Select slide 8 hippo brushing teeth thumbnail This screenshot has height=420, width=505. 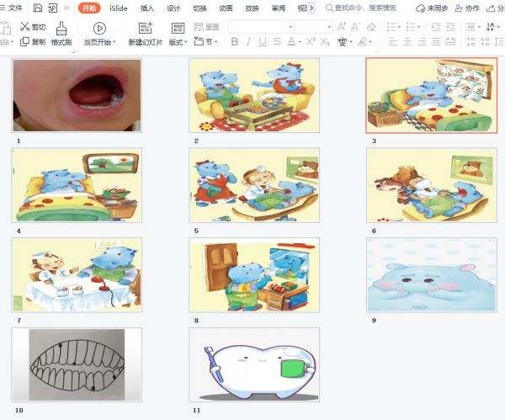pyautogui.click(x=254, y=275)
